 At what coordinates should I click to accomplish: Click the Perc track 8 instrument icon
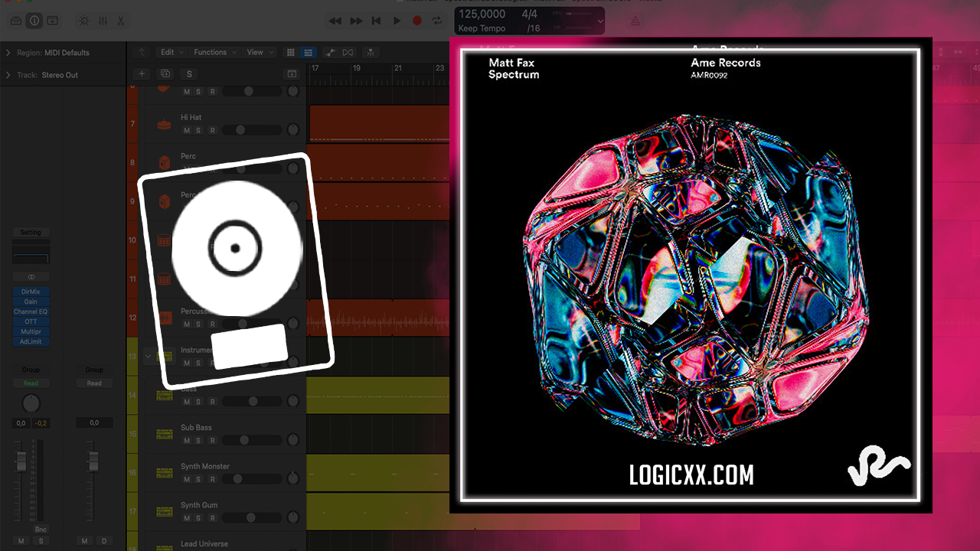click(x=164, y=162)
